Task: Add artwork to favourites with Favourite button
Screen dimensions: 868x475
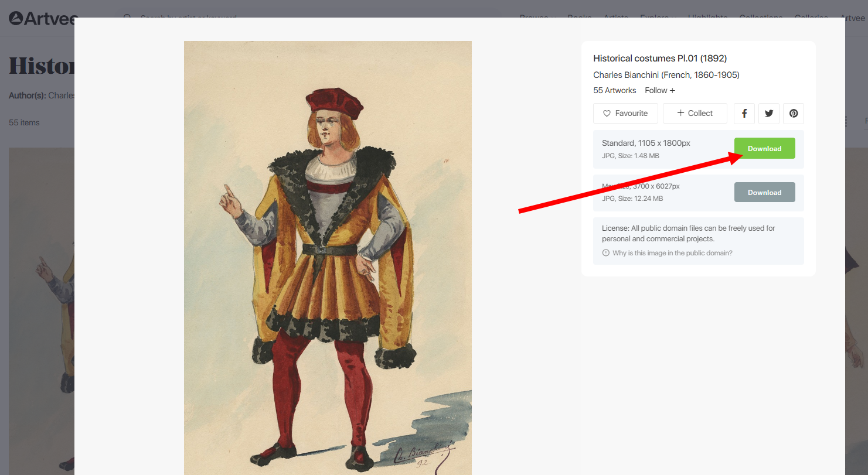Action: coord(625,114)
